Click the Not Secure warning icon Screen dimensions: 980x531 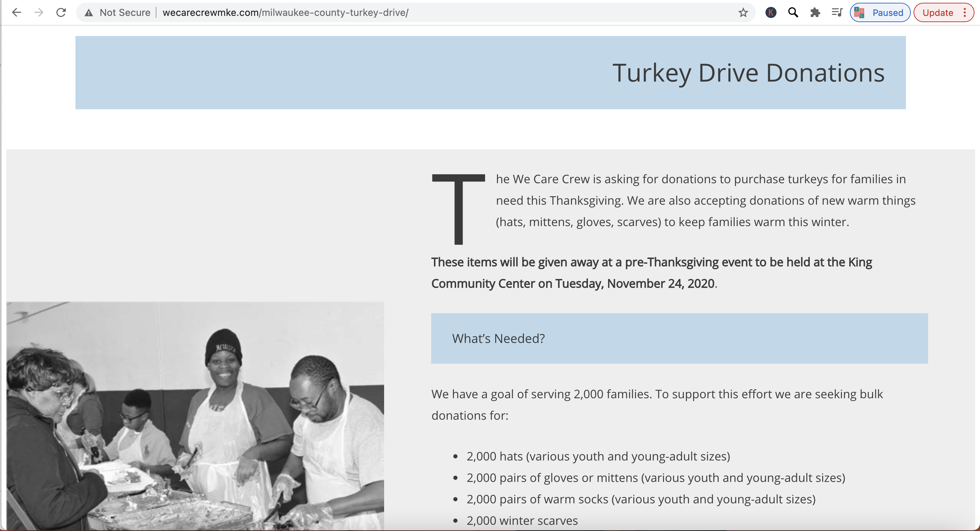[89, 13]
